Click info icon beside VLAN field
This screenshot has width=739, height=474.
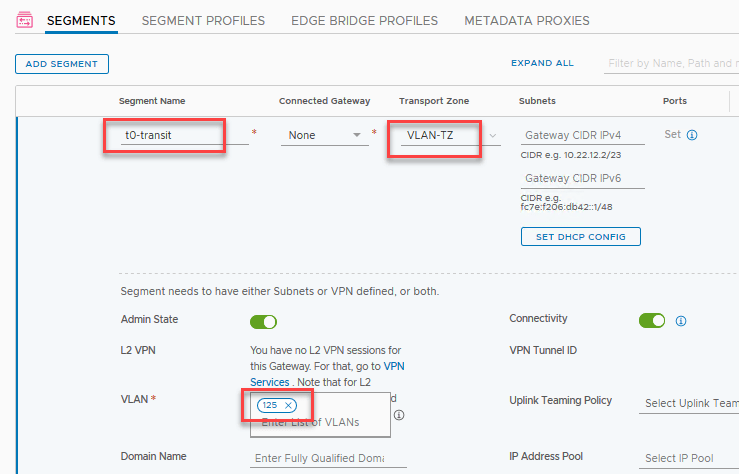point(398,414)
